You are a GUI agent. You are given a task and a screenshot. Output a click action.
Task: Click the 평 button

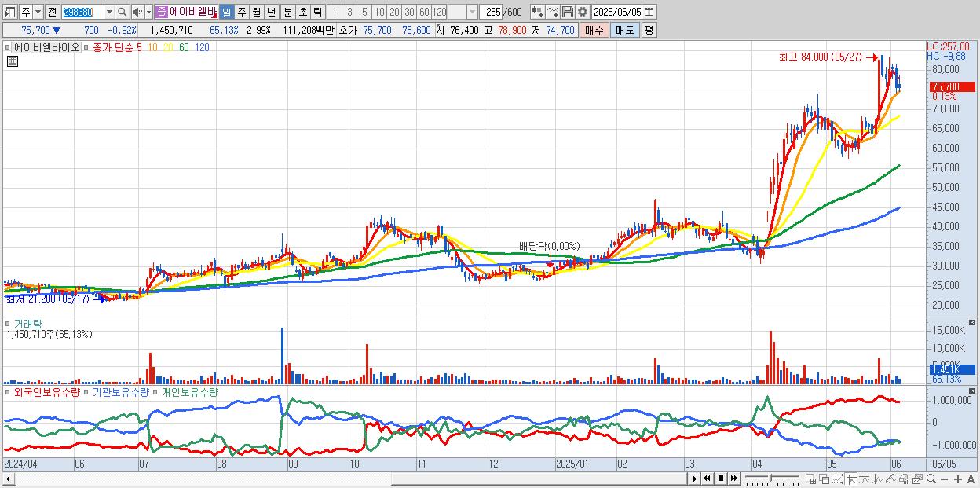pyautogui.click(x=649, y=30)
